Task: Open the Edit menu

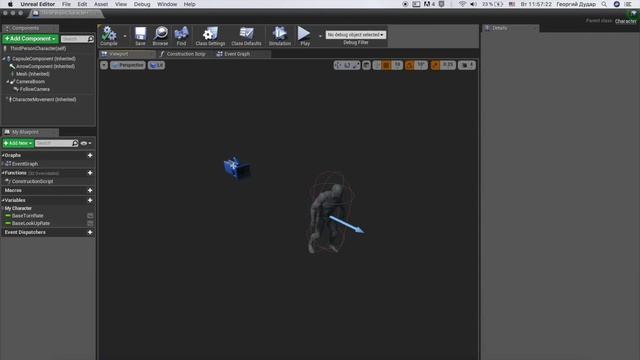Action: tap(82, 4)
